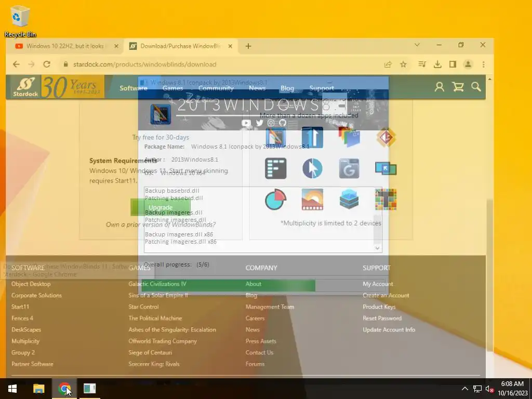Open Fences 4 footer link

pyautogui.click(x=22, y=318)
